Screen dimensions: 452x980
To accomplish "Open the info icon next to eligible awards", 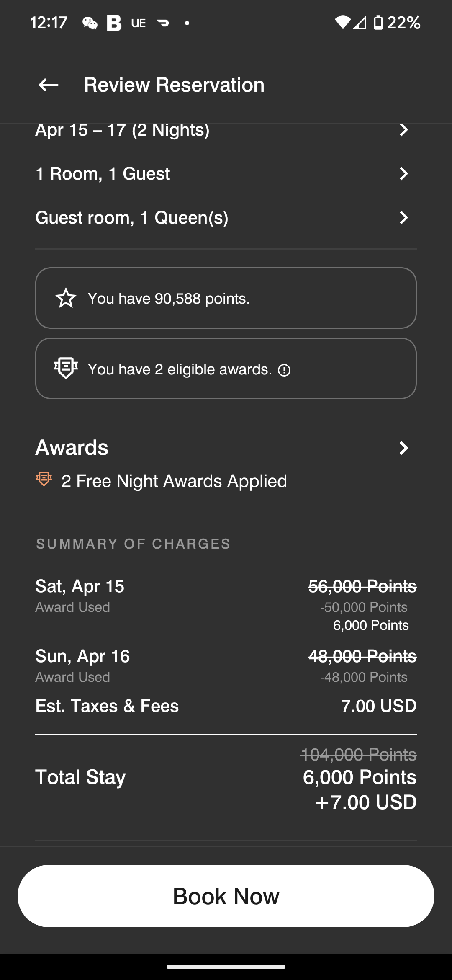I will [284, 370].
